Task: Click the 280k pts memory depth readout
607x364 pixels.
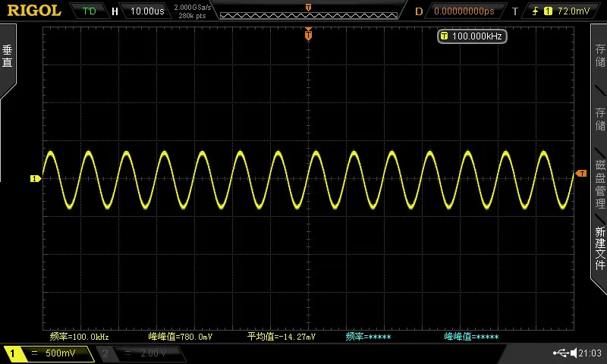Action: pyautogui.click(x=192, y=15)
